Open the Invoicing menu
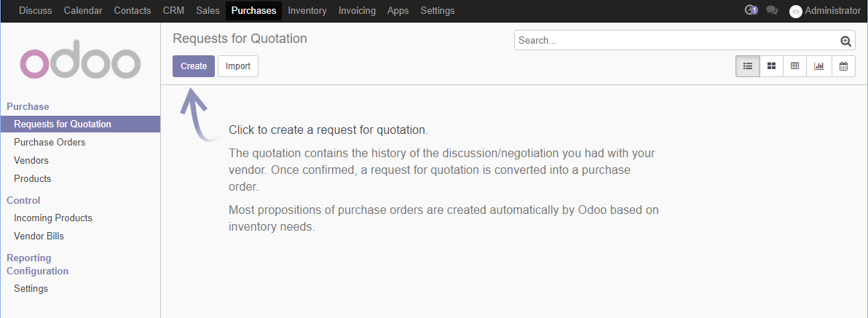The image size is (868, 318). (x=357, y=10)
